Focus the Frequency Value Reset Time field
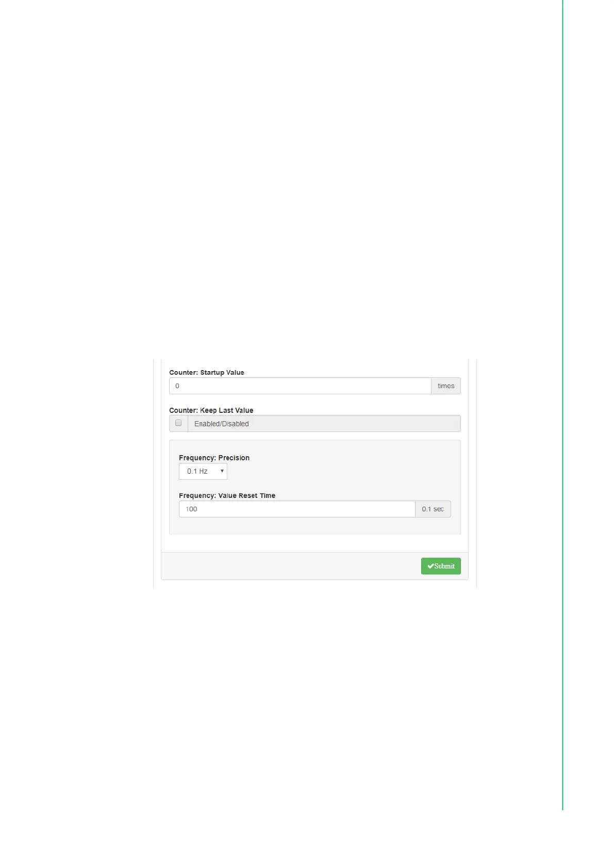Image resolution: width=614 pixels, height=868 pixels. (x=297, y=509)
